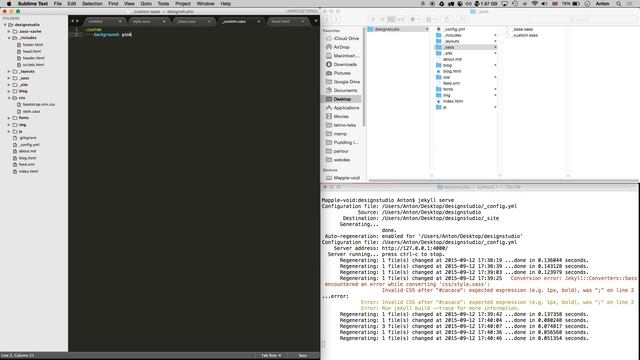Switch Finder to column view
The height and width of the screenshot is (360, 640).
(x=391, y=20)
